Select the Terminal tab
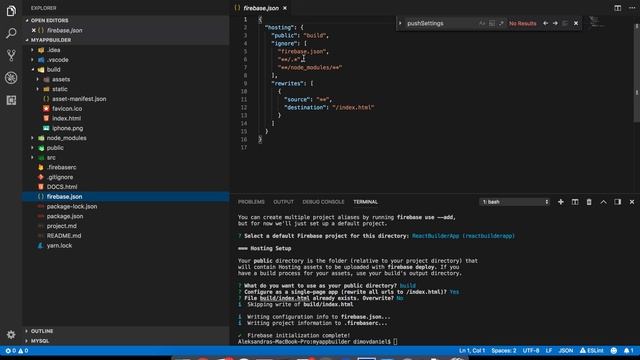The image size is (640, 360). point(365,202)
